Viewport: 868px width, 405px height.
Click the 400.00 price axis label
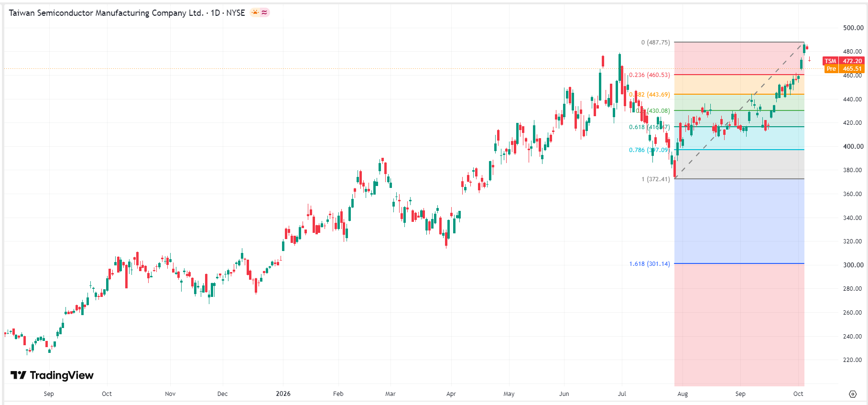click(x=853, y=146)
